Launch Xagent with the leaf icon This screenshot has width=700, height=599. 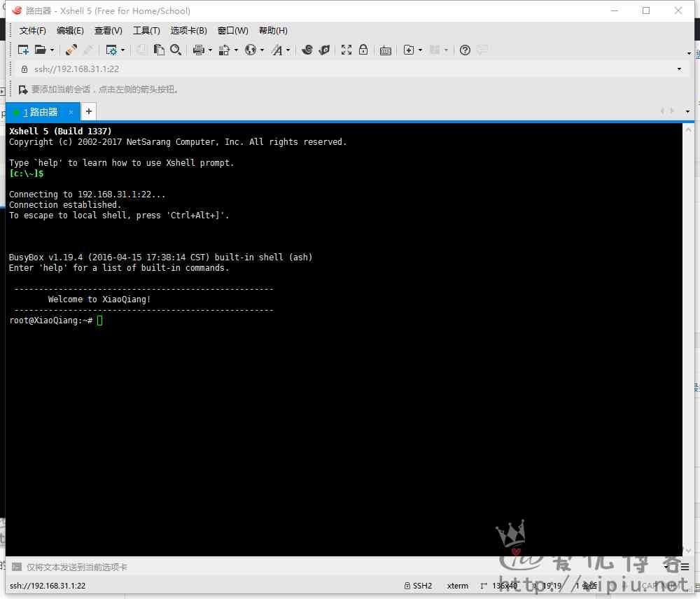[x=325, y=50]
